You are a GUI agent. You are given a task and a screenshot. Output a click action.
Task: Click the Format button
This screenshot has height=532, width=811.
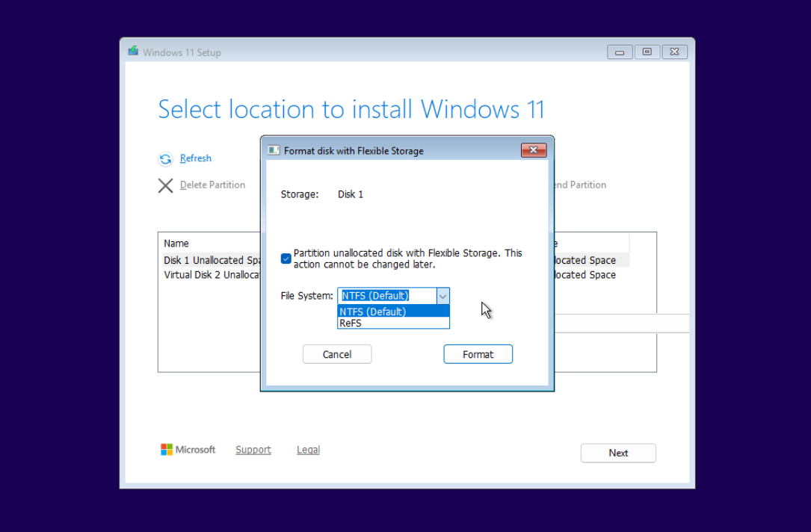click(x=478, y=354)
